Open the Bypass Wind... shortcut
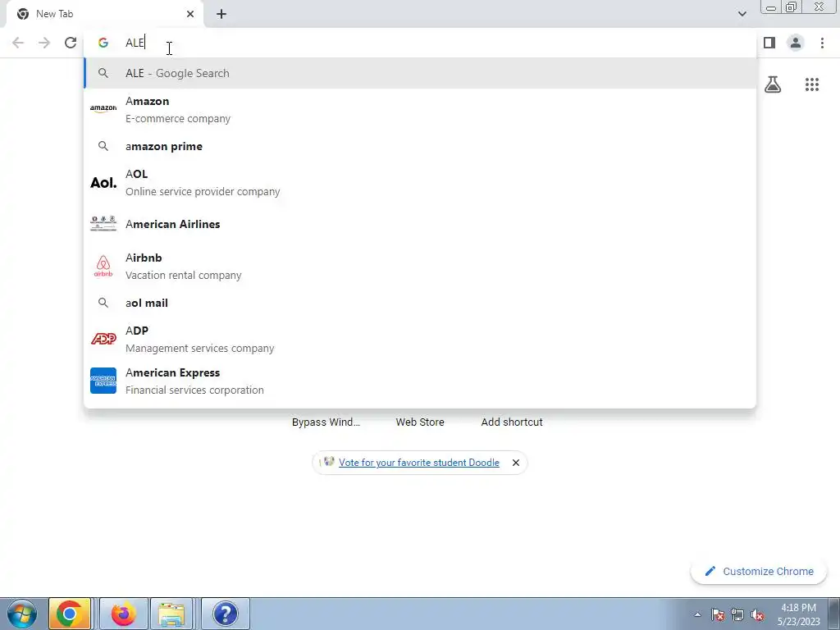This screenshot has height=630, width=840. click(326, 422)
